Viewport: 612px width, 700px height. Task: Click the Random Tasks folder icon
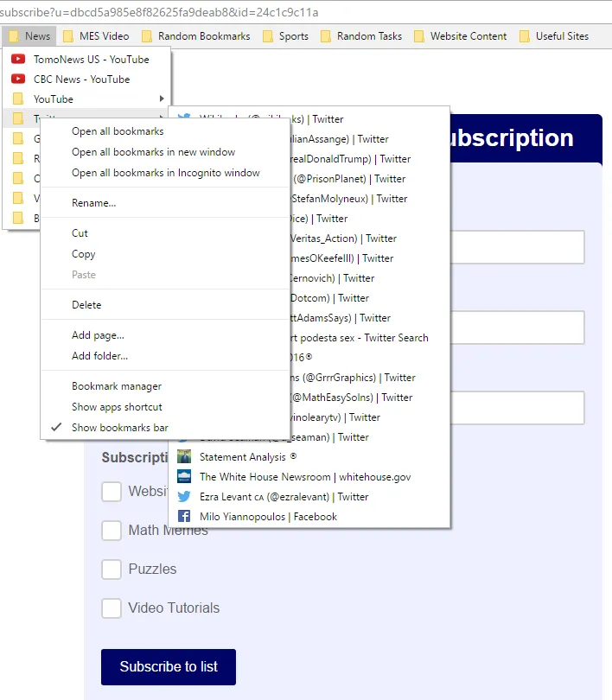point(326,36)
